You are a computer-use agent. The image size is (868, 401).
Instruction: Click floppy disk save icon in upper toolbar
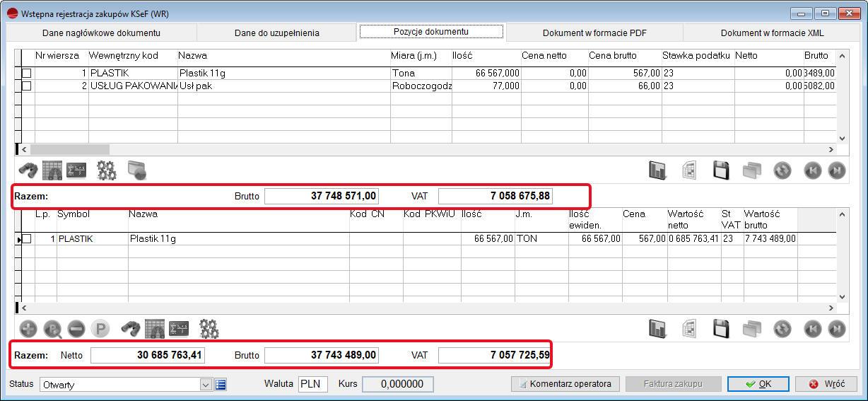tap(720, 170)
